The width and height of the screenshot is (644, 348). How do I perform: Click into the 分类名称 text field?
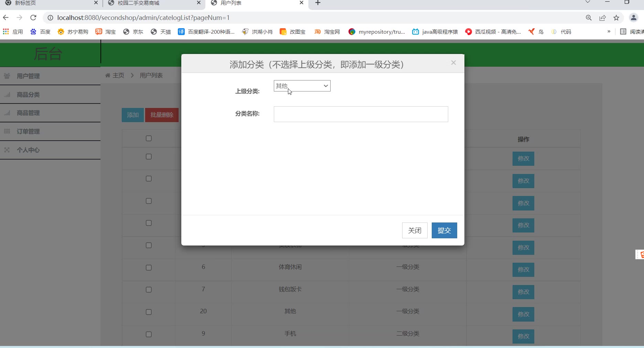coord(361,114)
